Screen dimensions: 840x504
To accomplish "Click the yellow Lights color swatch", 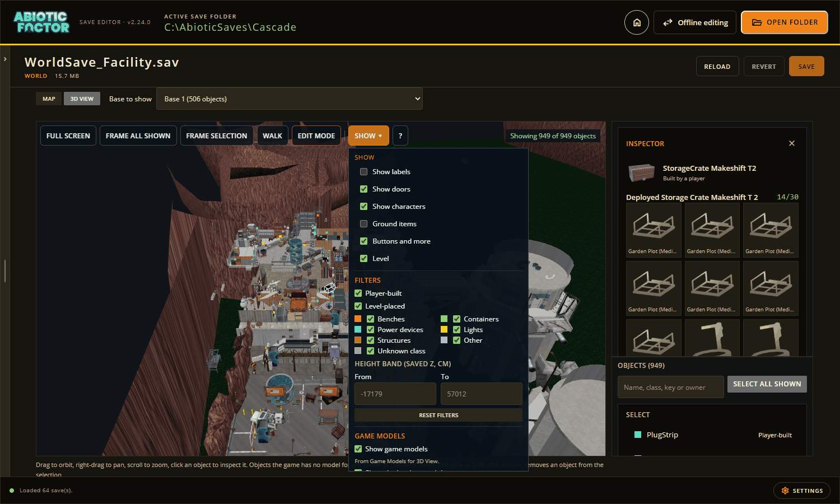I will pos(445,330).
